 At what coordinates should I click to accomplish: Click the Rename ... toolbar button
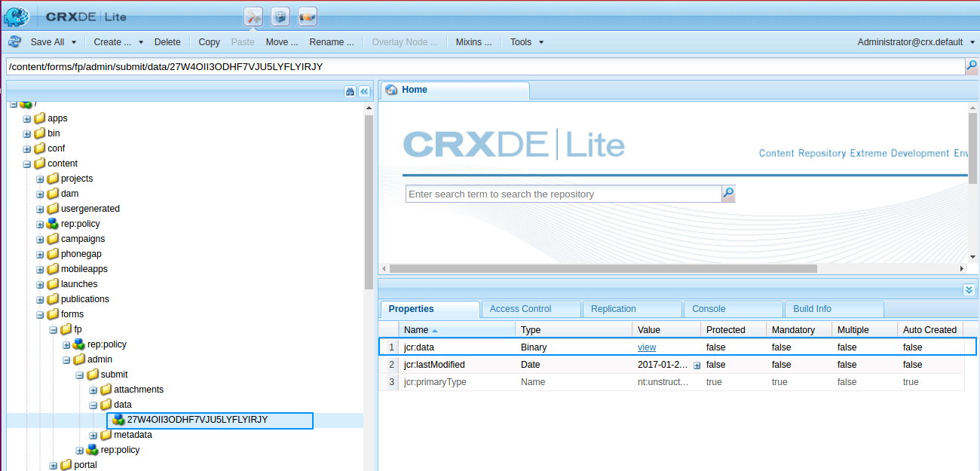click(x=332, y=42)
